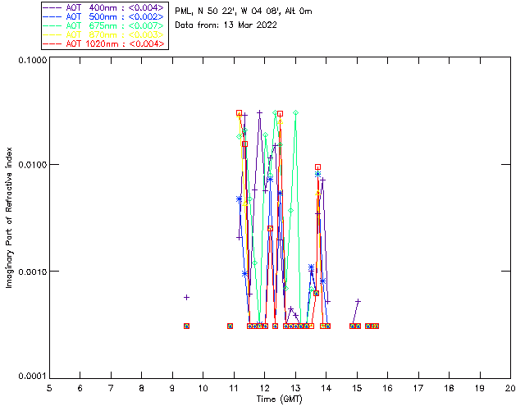The width and height of the screenshot is (525, 420).
Task: Click the red square marker at baseline near 9.5 GMT
Action: click(187, 326)
